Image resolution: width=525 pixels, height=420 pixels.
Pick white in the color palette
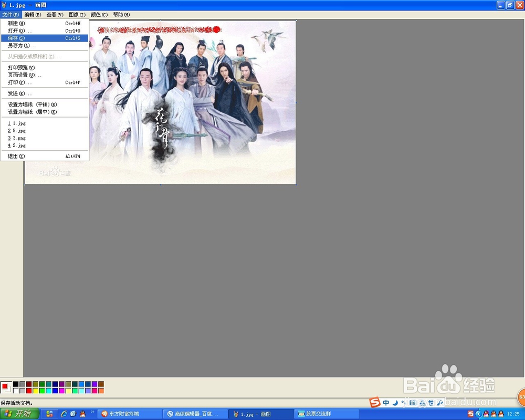click(x=16, y=391)
